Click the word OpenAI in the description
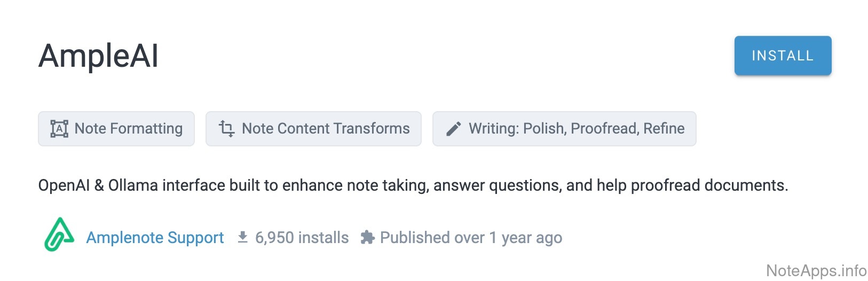This screenshot has height=281, width=868. tap(64, 185)
